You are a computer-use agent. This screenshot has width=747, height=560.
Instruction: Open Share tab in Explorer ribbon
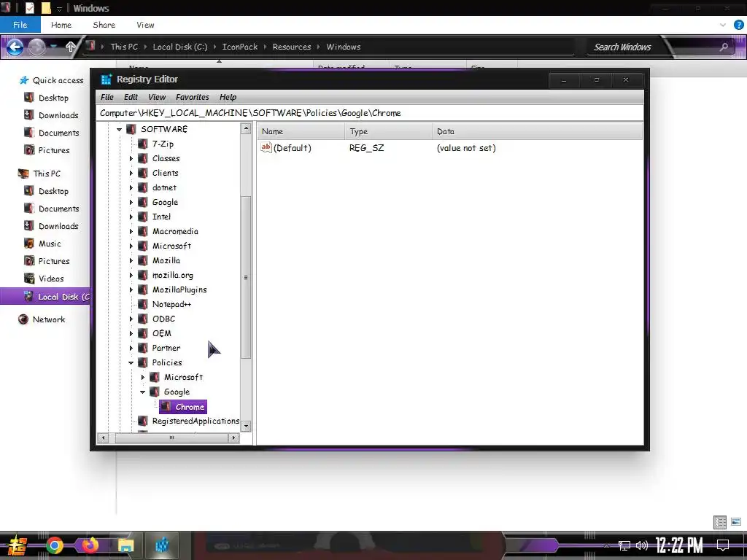[104, 25]
